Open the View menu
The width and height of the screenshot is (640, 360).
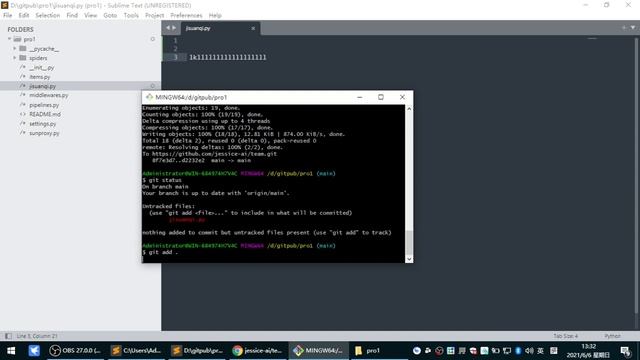91,16
